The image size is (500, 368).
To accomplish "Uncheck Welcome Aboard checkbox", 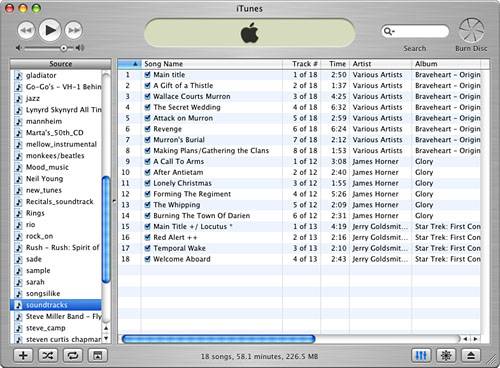I will (147, 259).
